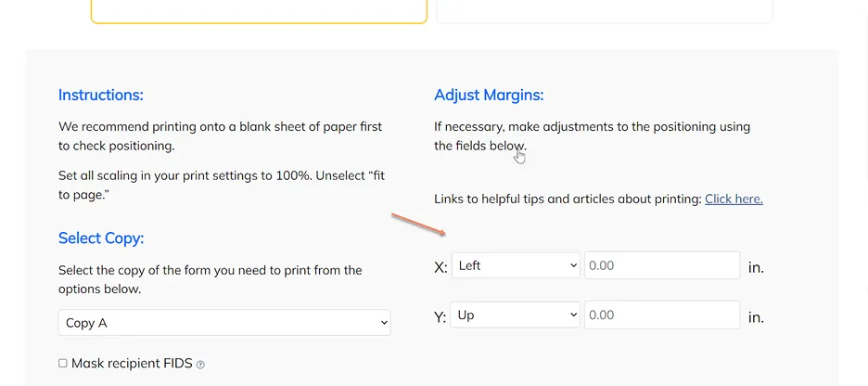Click the X margin value input field
The image size is (868, 386).
(x=662, y=265)
